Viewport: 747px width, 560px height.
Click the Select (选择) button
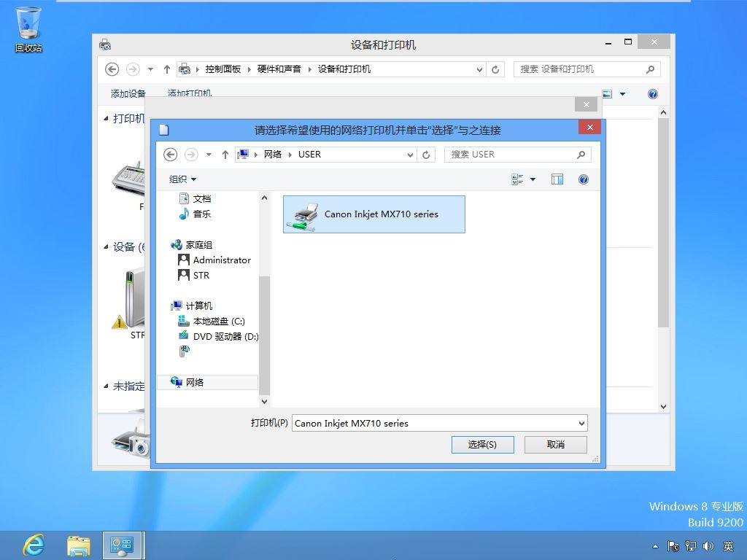482,445
